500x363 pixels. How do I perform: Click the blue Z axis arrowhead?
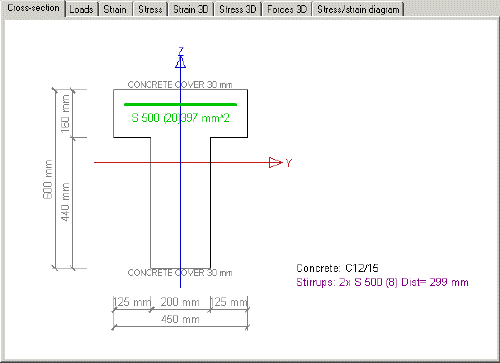click(x=180, y=62)
